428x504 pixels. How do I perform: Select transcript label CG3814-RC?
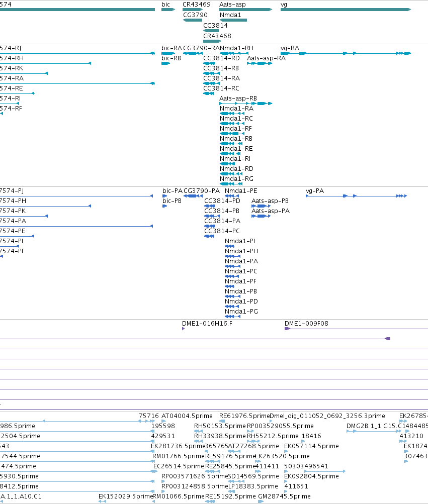coord(221,88)
